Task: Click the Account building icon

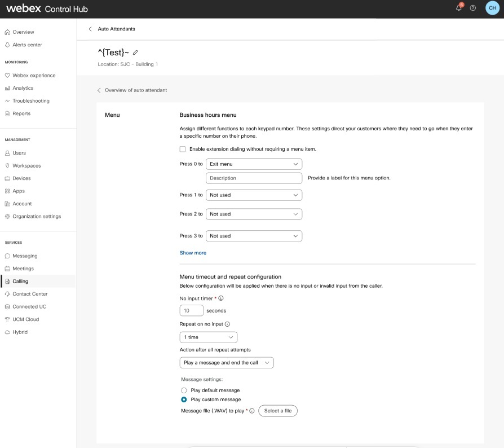Action: 7,204
